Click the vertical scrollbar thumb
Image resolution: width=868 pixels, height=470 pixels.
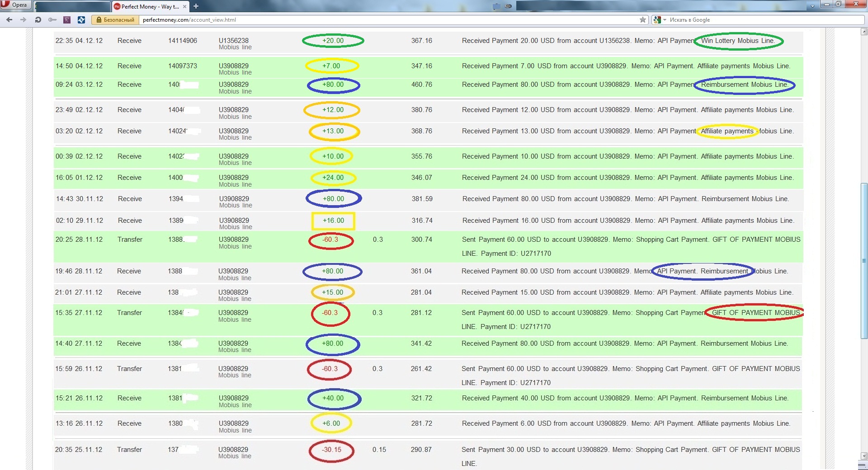pyautogui.click(x=864, y=261)
